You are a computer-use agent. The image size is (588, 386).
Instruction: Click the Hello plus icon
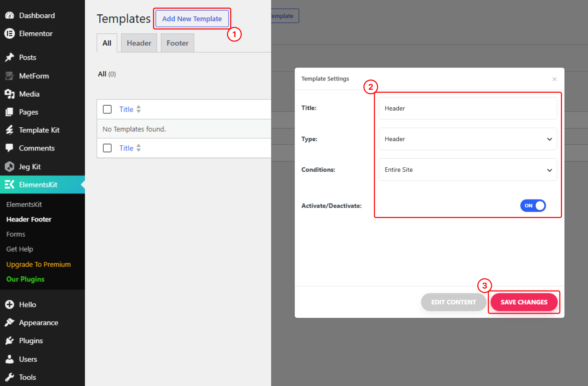tap(10, 304)
